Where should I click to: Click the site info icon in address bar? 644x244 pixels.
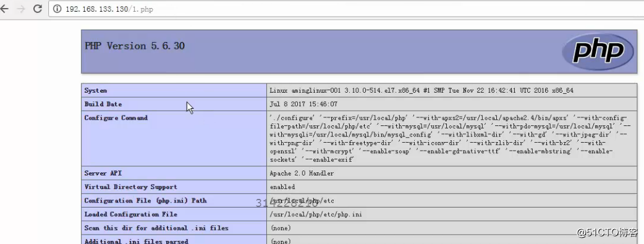pyautogui.click(x=57, y=9)
